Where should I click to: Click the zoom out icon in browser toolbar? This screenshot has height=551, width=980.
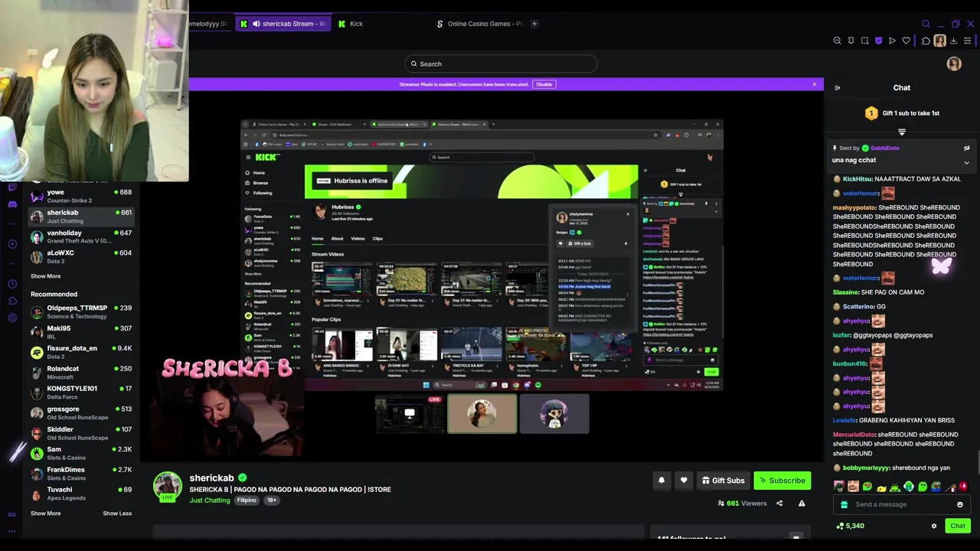837,41
